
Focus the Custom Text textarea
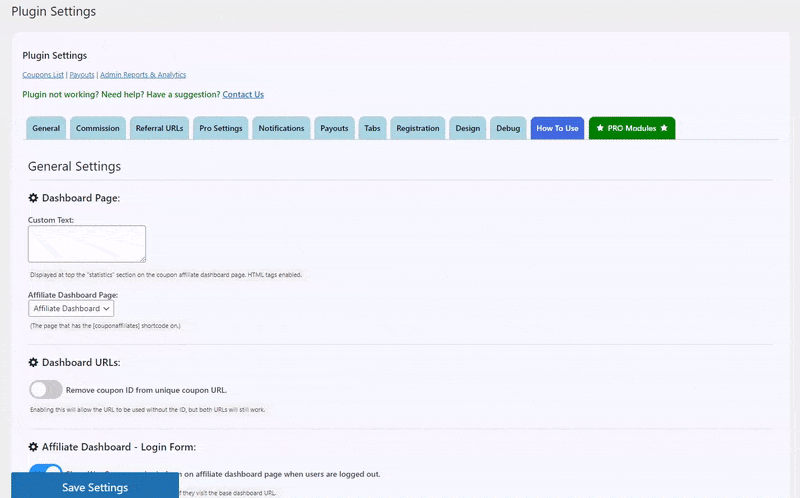tap(87, 244)
